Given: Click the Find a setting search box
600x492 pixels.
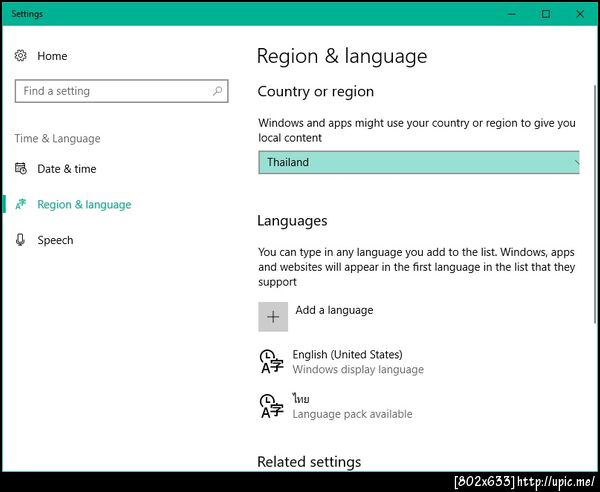Looking at the screenshot, I should (x=121, y=91).
